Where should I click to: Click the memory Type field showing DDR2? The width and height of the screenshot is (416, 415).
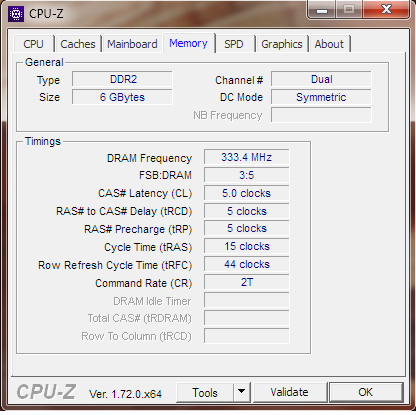click(x=122, y=79)
